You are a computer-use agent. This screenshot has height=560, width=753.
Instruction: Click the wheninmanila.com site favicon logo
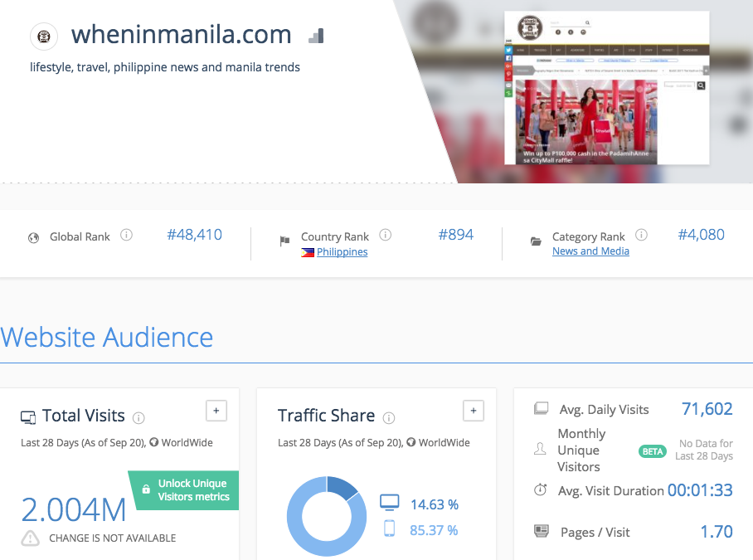pyautogui.click(x=44, y=36)
